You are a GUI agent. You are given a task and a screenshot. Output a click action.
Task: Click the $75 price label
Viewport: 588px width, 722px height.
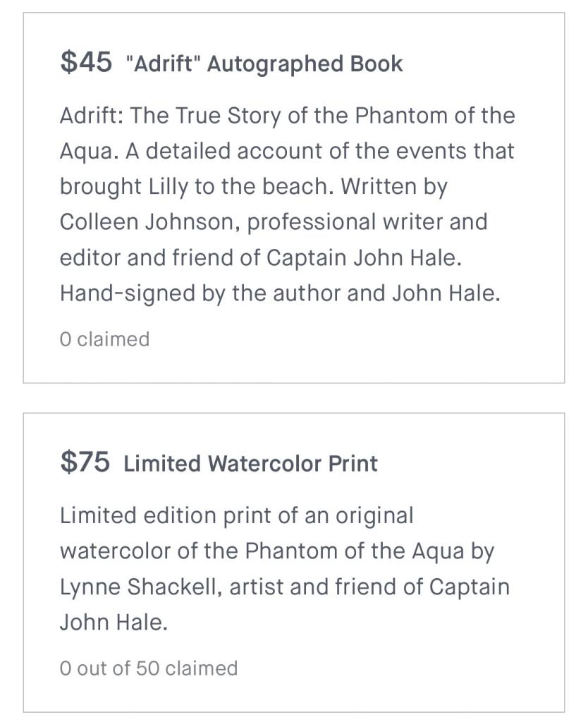pos(85,462)
